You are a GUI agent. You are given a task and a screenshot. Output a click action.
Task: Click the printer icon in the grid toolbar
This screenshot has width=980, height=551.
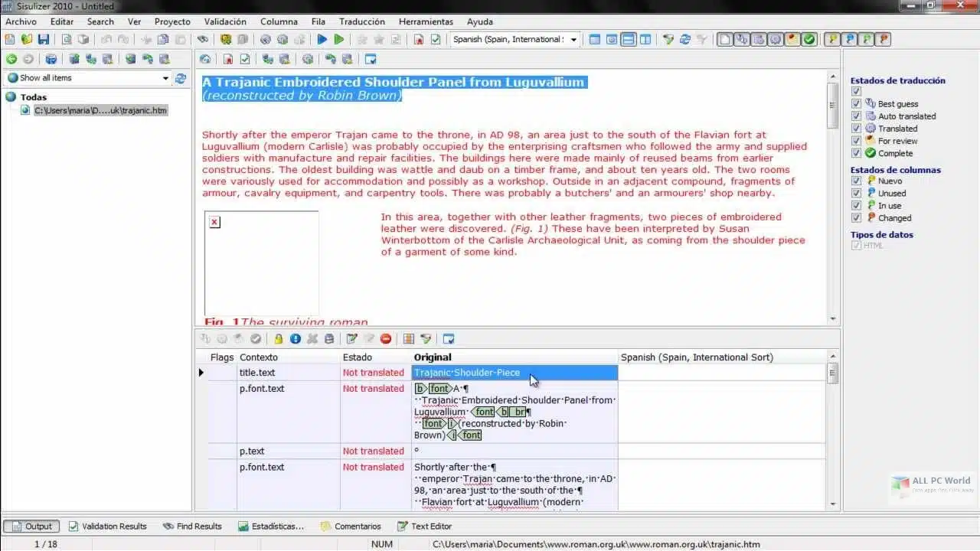tap(329, 338)
